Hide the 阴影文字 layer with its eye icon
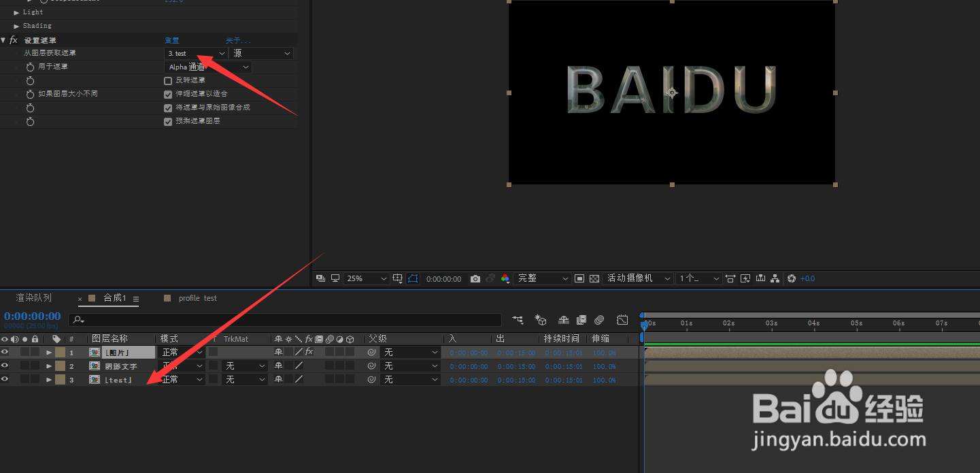Screen dimensions: 980x473 tap(5, 365)
